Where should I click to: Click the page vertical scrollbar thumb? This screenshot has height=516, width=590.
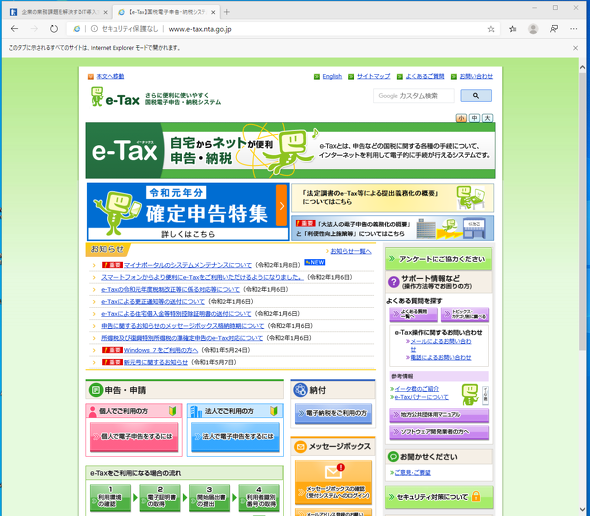pos(582,213)
